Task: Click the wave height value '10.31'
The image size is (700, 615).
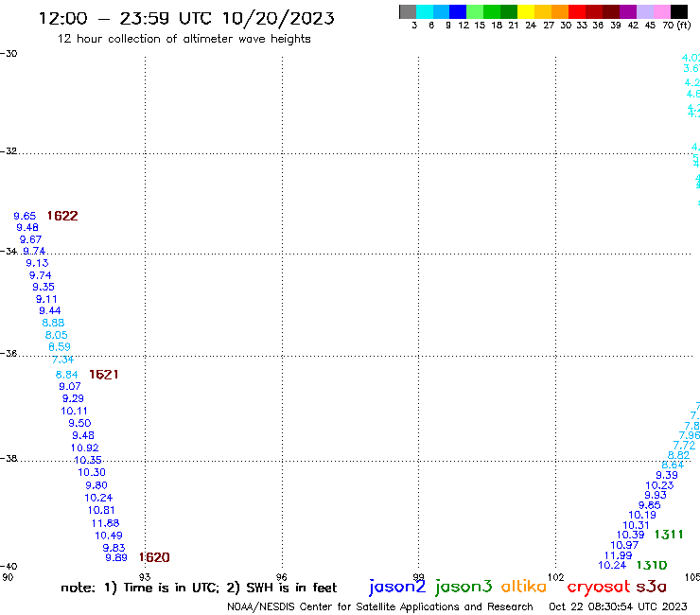Action: click(636, 526)
